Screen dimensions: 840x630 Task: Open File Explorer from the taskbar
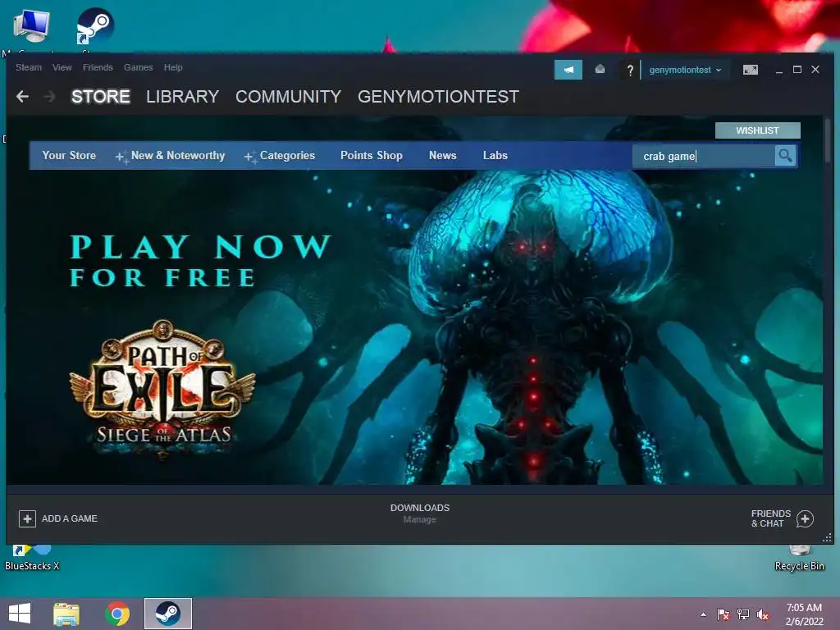tap(66, 614)
